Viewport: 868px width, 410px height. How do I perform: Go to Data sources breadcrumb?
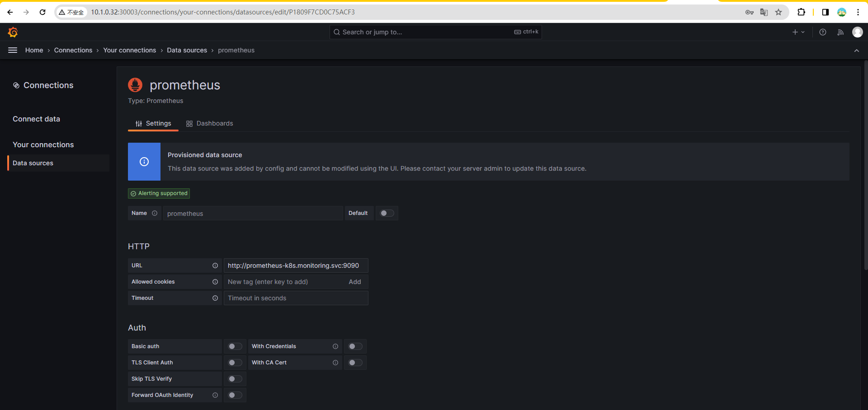187,50
